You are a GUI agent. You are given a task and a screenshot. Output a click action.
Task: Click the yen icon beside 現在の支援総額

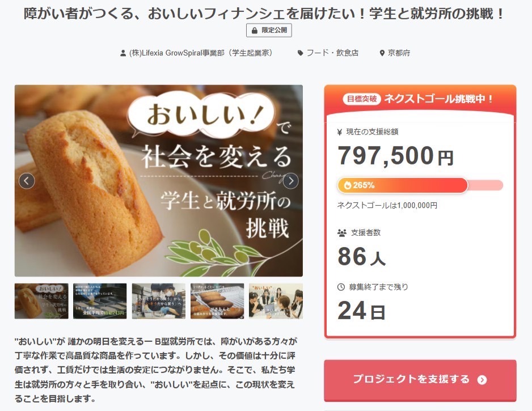pos(340,132)
